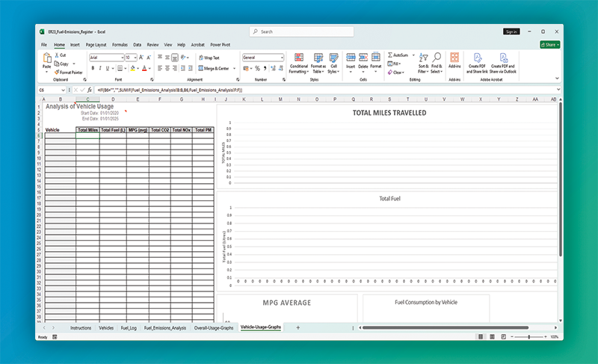Click the Find & Select magnifier icon
Screen dimensions: 598x364
click(437, 59)
